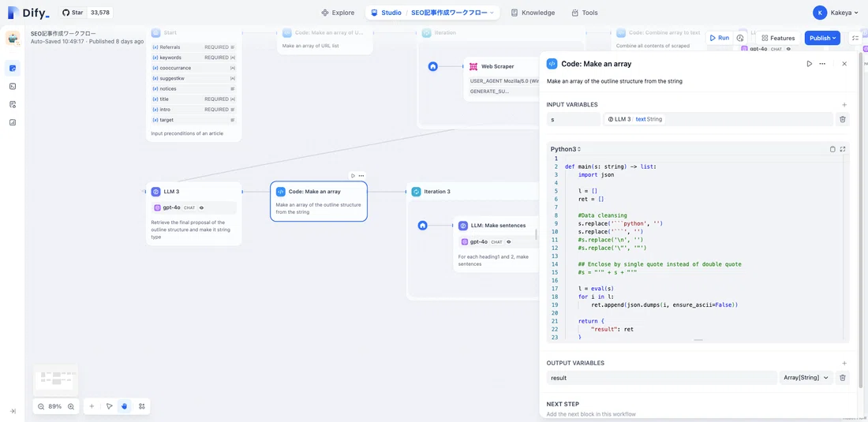This screenshot has width=868, height=422.
Task: Click the Referrals variable in Start node
Action: 194,47
